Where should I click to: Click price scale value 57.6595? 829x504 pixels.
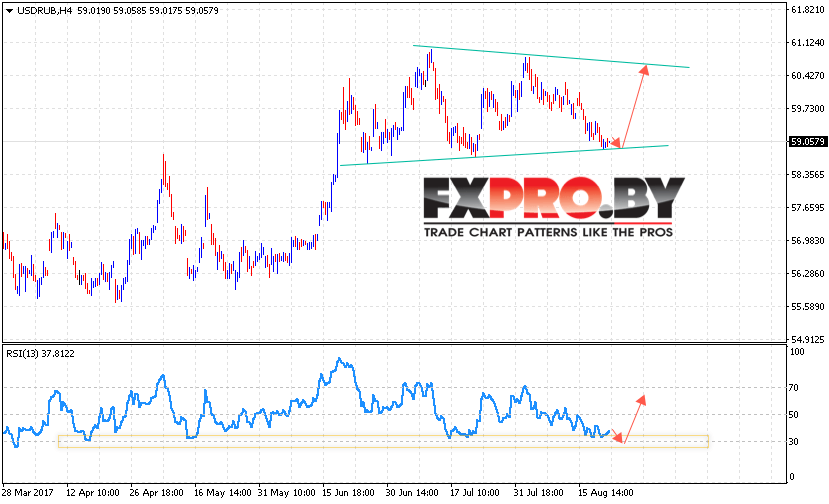[807, 208]
